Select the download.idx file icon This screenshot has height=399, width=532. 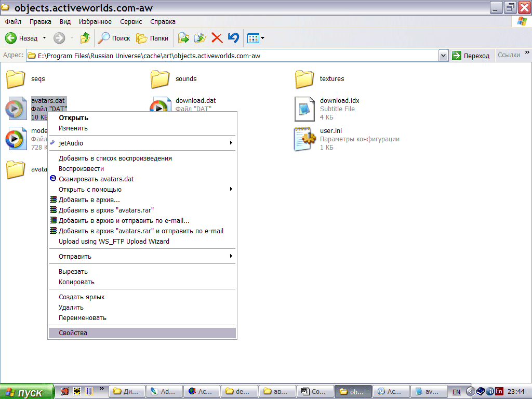(304, 109)
